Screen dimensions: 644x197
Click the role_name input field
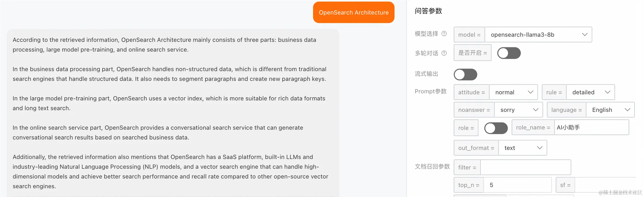(x=591, y=128)
